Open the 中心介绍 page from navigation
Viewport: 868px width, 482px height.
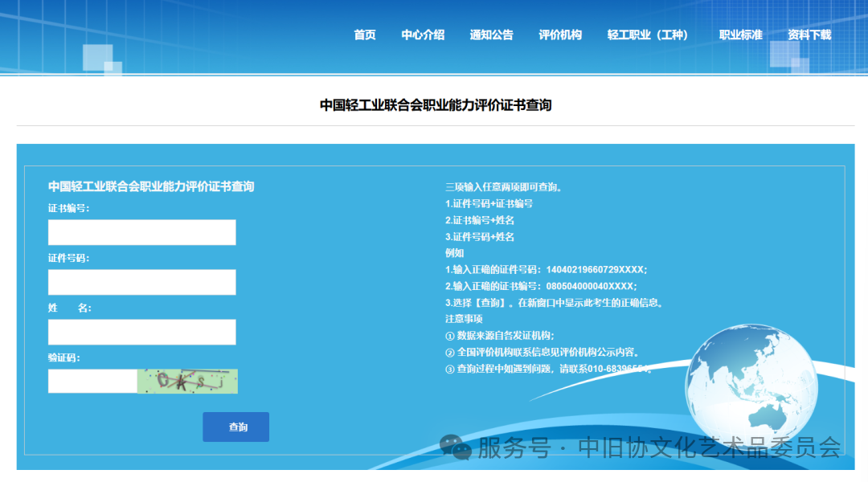[422, 35]
